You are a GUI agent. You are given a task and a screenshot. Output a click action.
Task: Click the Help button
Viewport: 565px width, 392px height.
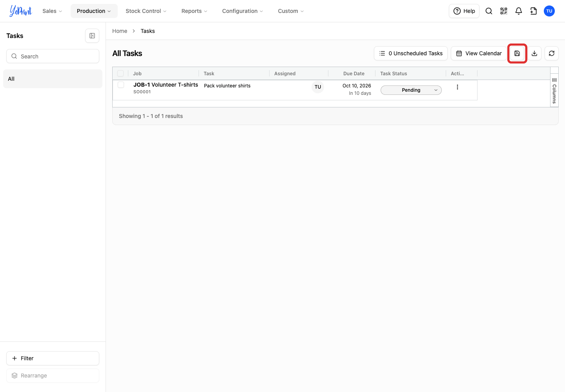[464, 11]
